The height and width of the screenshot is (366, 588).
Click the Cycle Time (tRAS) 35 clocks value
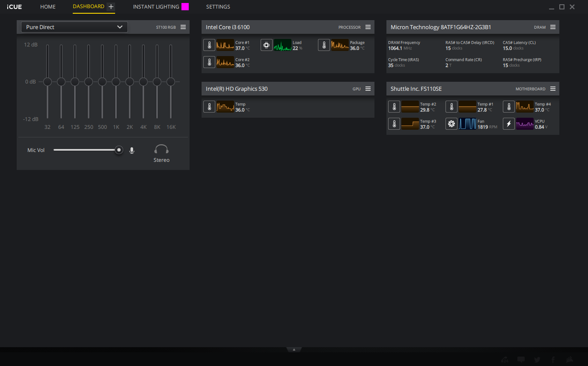point(396,65)
